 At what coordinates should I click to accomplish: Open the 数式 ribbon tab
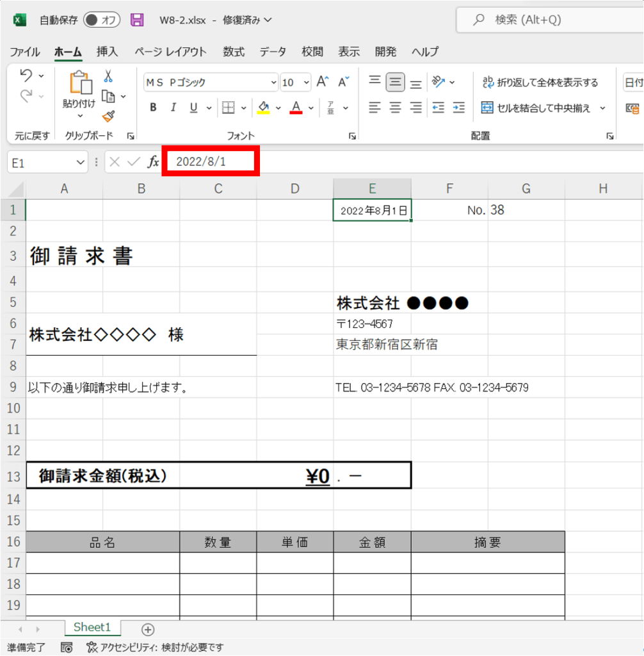[234, 52]
